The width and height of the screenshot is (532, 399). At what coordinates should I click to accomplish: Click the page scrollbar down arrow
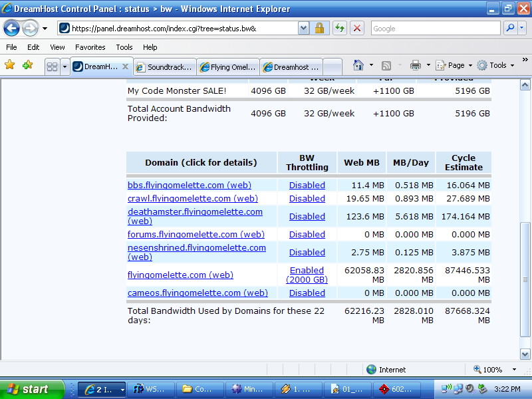pyautogui.click(x=525, y=354)
